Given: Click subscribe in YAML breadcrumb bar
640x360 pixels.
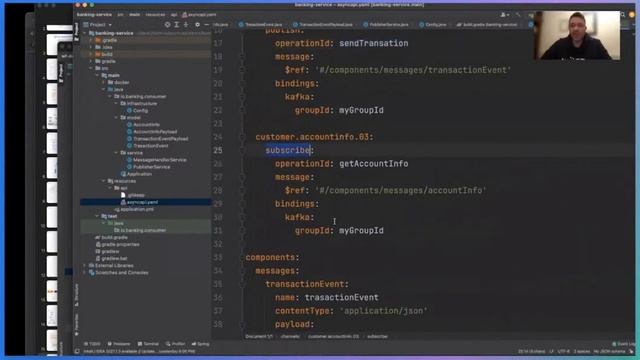Looking at the screenshot, I should pyautogui.click(x=378, y=337).
